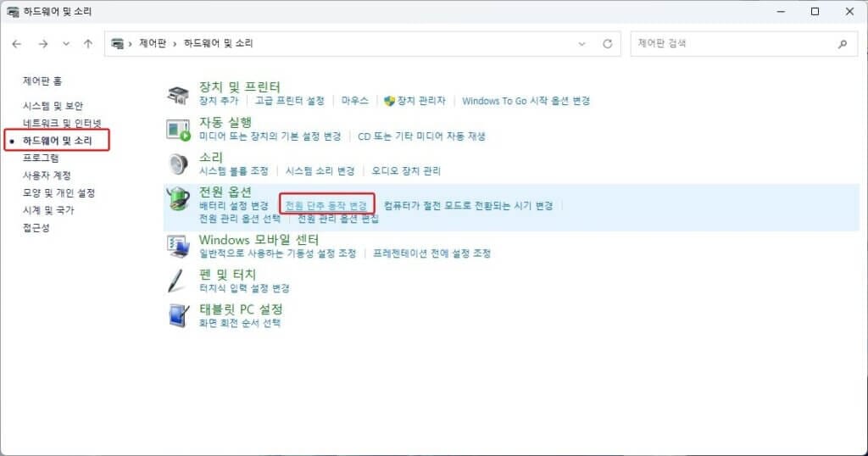This screenshot has height=456, width=868.
Task: Refresh the control panel view
Action: coord(607,44)
